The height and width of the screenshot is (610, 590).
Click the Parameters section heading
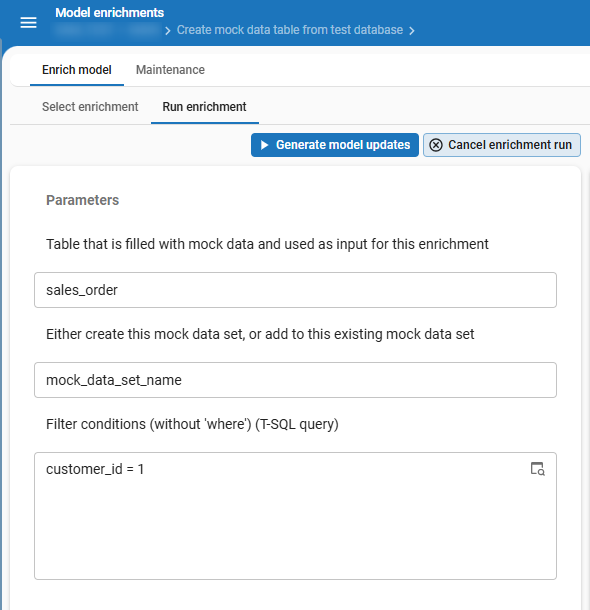pyautogui.click(x=82, y=200)
